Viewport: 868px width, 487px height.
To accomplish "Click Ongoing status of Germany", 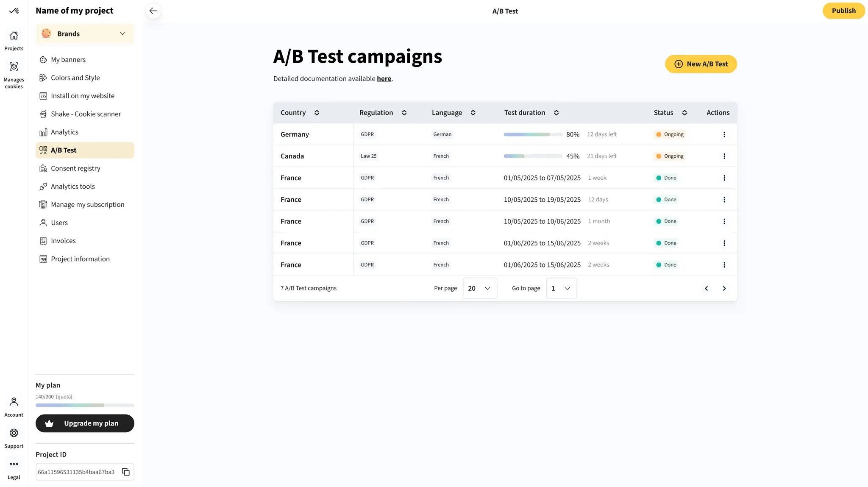I will 669,134.
